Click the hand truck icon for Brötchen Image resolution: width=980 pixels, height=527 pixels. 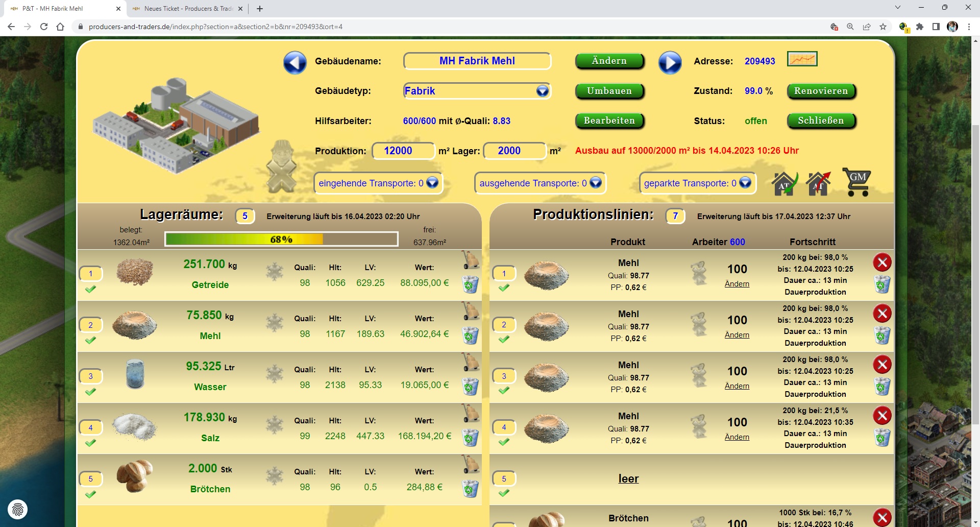[471, 464]
